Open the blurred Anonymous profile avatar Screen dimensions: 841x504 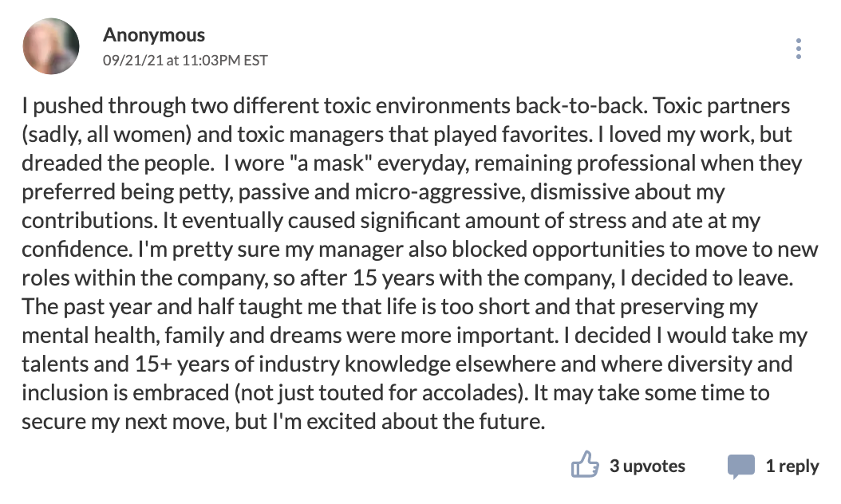(51, 46)
